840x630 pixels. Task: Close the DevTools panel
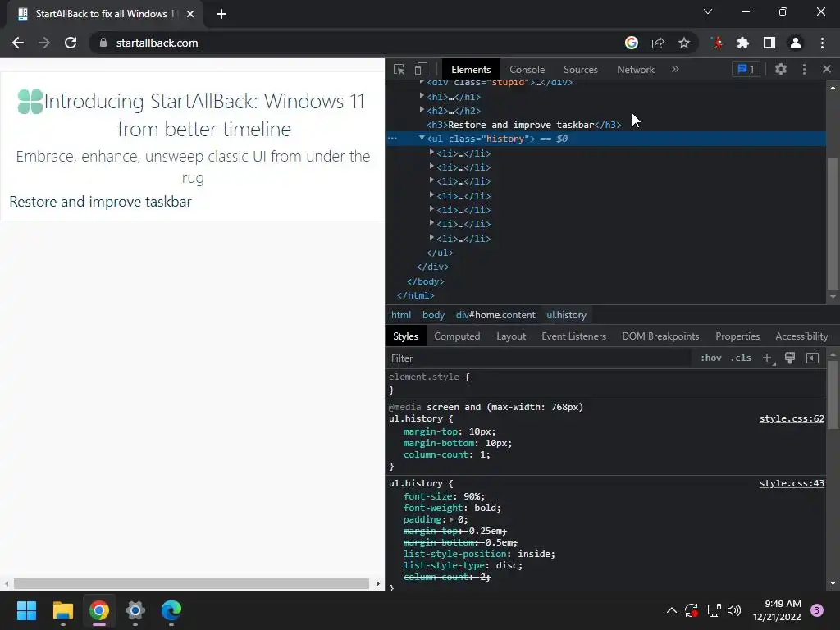[827, 69]
